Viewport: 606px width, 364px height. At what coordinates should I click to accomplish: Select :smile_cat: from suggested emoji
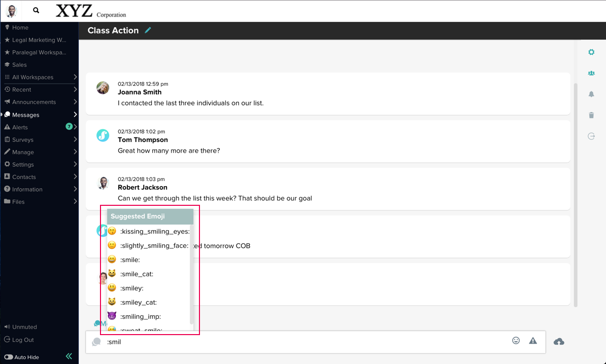click(137, 274)
